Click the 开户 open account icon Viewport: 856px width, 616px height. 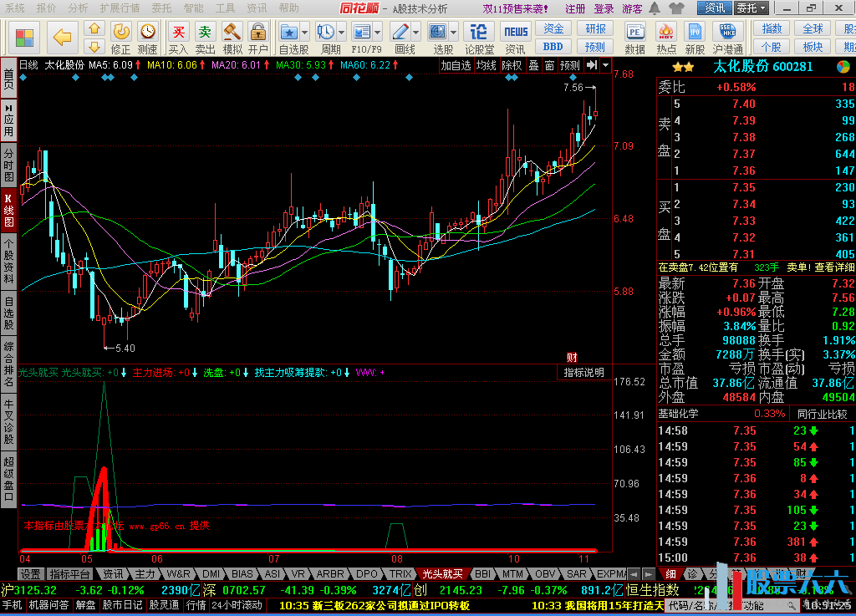257,38
